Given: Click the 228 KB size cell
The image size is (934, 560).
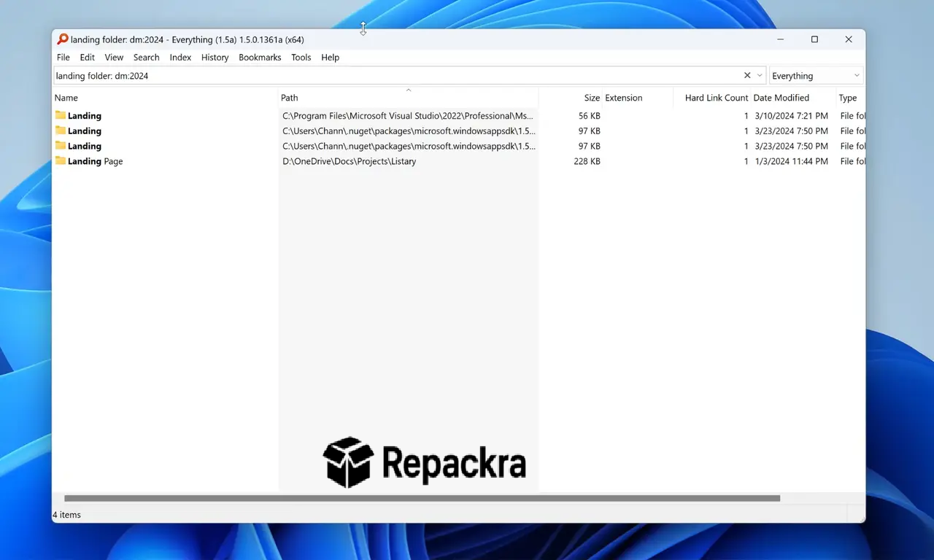Looking at the screenshot, I should click(x=587, y=161).
